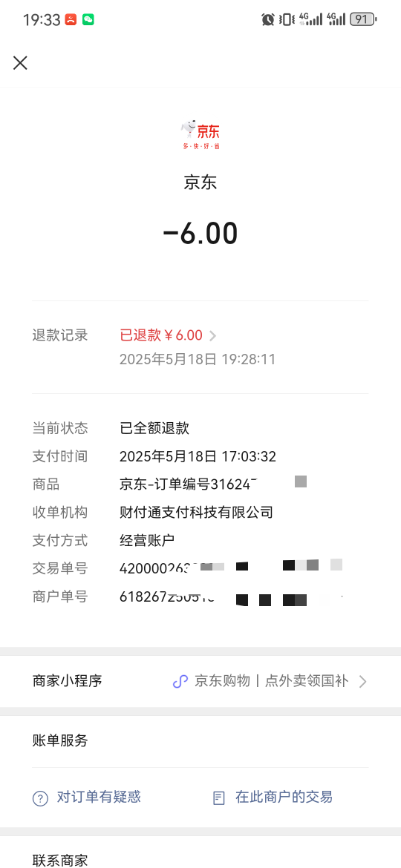Open 对订单有疑惑 help link
The width and height of the screenshot is (401, 868).
[99, 797]
